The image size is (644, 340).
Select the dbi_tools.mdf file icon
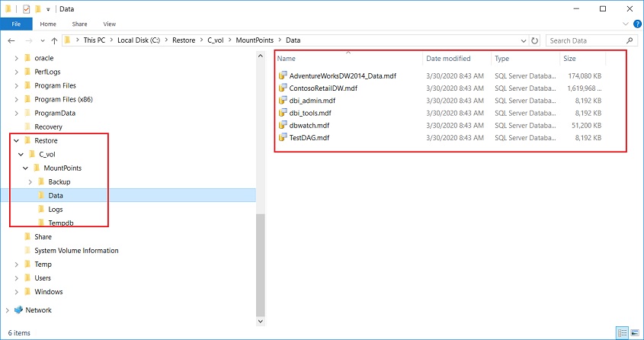click(x=283, y=113)
